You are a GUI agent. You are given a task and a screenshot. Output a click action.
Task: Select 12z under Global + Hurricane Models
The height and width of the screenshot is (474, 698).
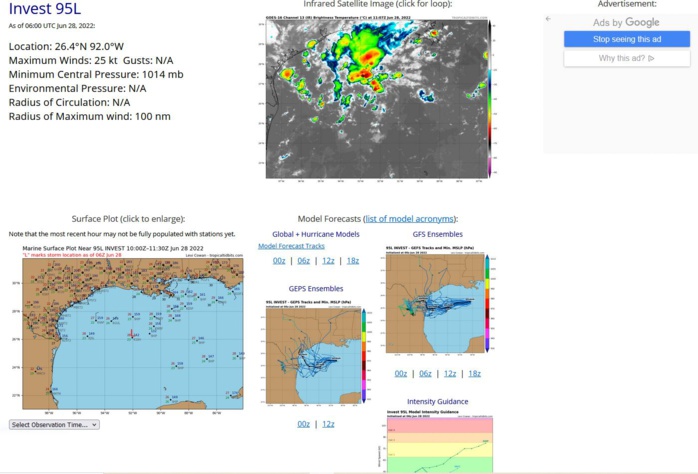click(328, 260)
